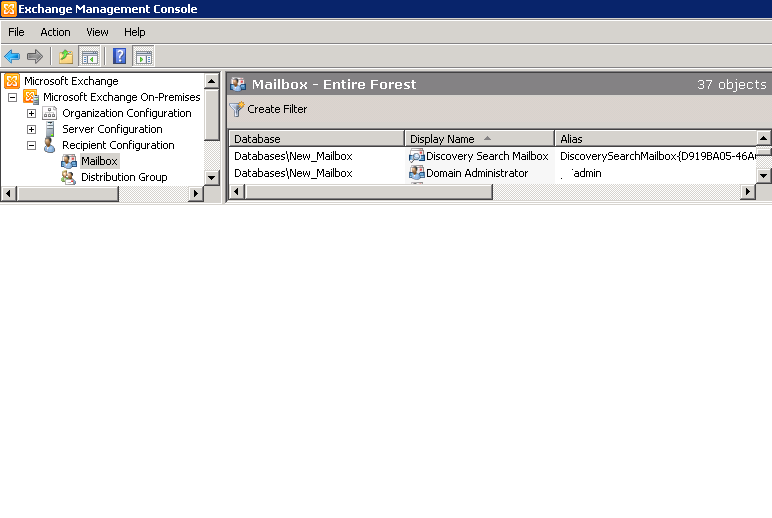Viewport: 772px width, 518px height.
Task: Click the tree horizontal scrollbar thumb
Action: tap(67, 194)
